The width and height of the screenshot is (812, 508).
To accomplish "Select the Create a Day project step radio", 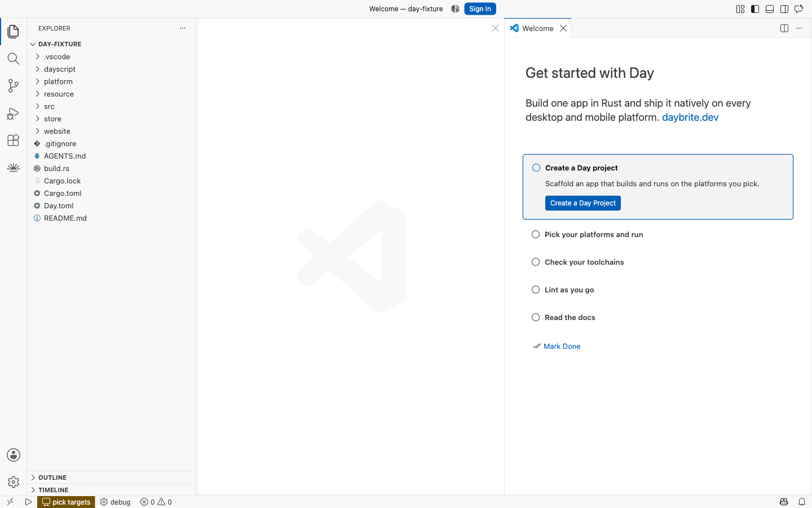I will (x=536, y=168).
